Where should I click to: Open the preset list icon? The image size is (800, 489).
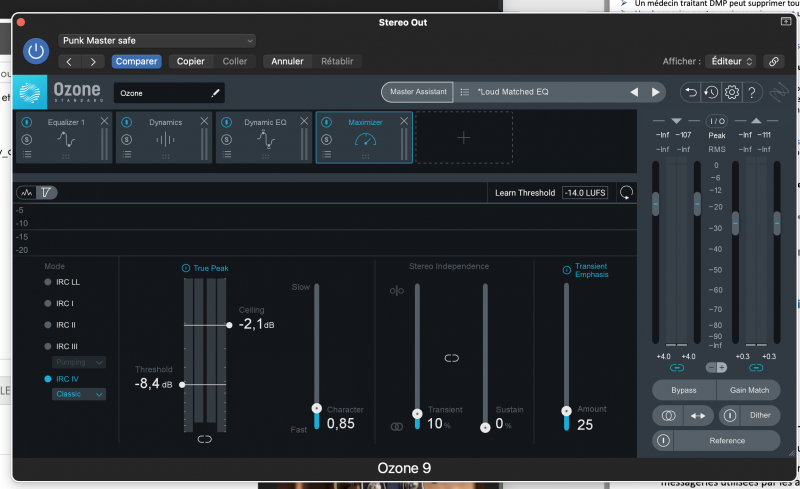(465, 92)
